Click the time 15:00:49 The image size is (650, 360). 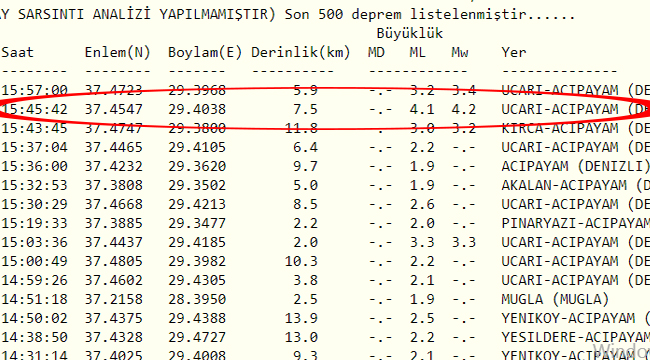pos(34,261)
